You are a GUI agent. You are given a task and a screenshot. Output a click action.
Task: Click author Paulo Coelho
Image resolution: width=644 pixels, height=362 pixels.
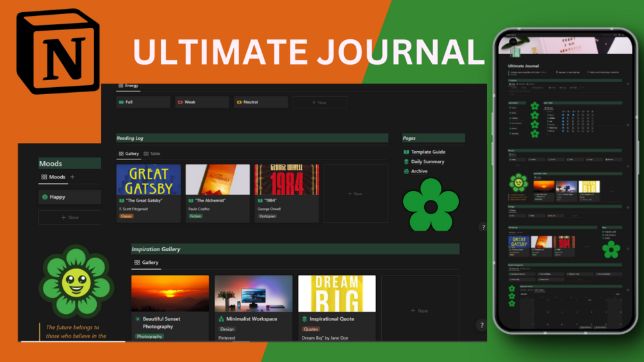coord(199,209)
